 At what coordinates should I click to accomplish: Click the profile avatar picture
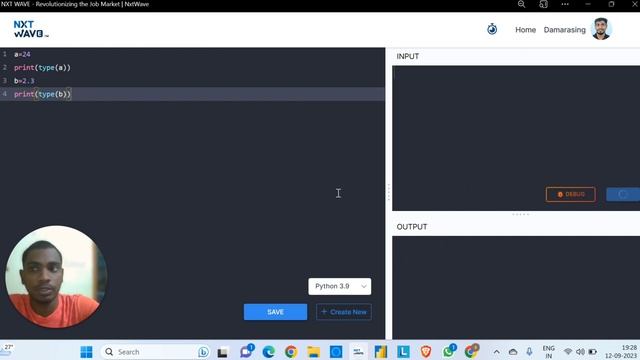tap(601, 29)
